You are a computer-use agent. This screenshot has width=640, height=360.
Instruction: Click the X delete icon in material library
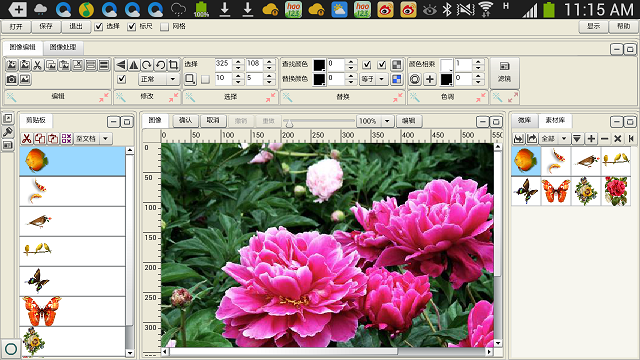point(618,139)
